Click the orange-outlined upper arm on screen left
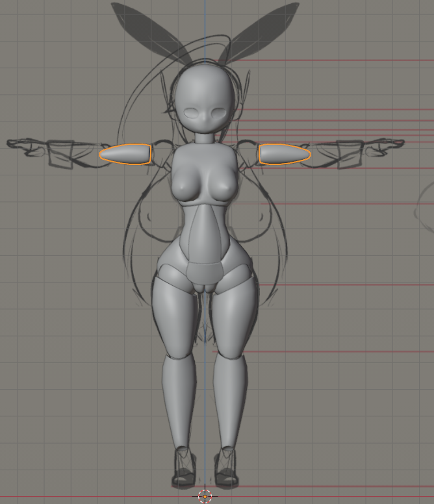Viewport: 434px width, 504px height. (x=125, y=155)
